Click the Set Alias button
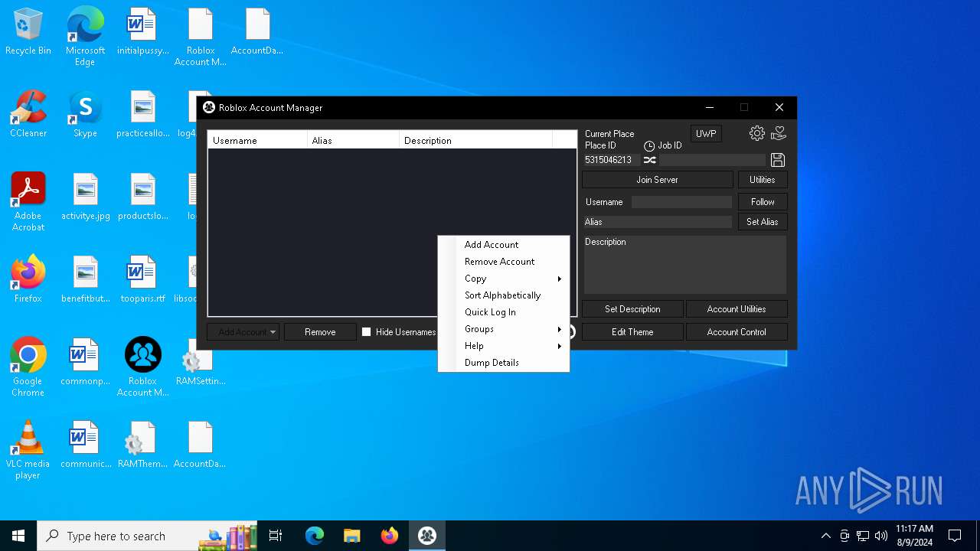The width and height of the screenshot is (980, 551). (763, 222)
